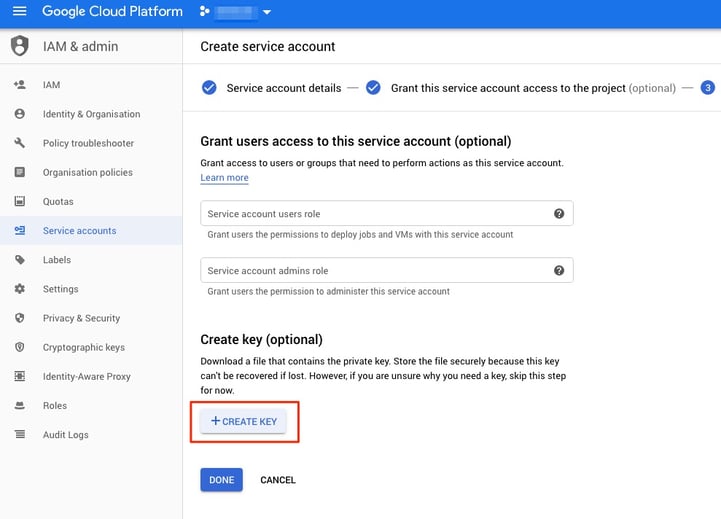Click help icon for users role field
The image size is (721, 519).
(x=559, y=214)
